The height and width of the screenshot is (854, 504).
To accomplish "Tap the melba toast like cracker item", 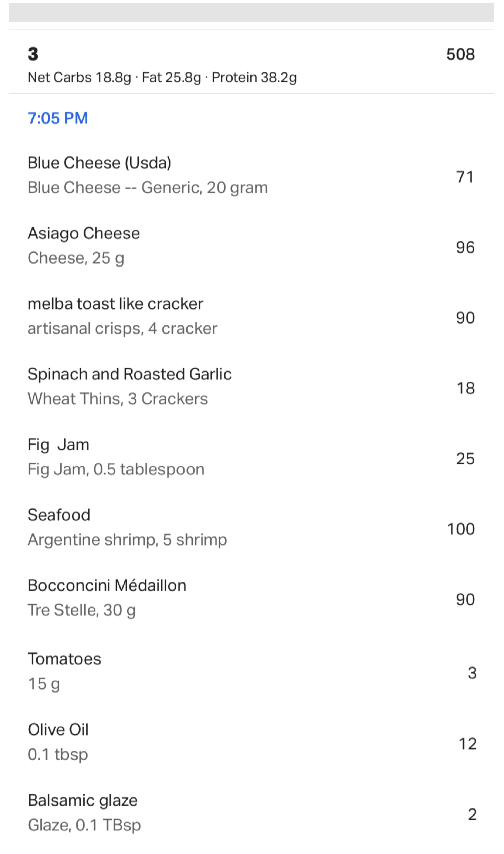I will 251,316.
